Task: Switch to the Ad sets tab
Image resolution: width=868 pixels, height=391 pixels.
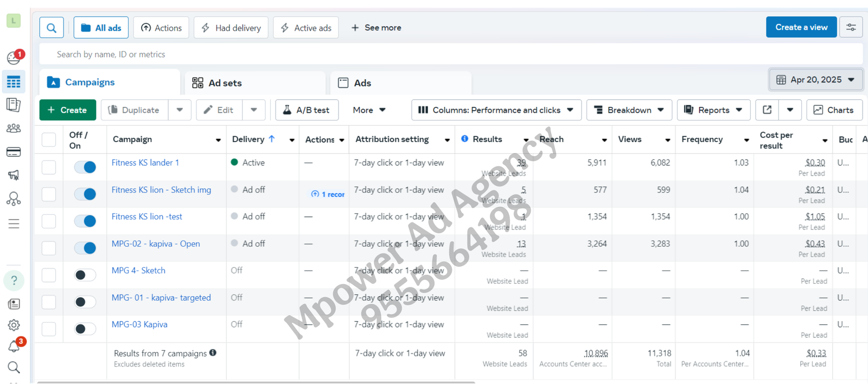Action: pos(255,83)
